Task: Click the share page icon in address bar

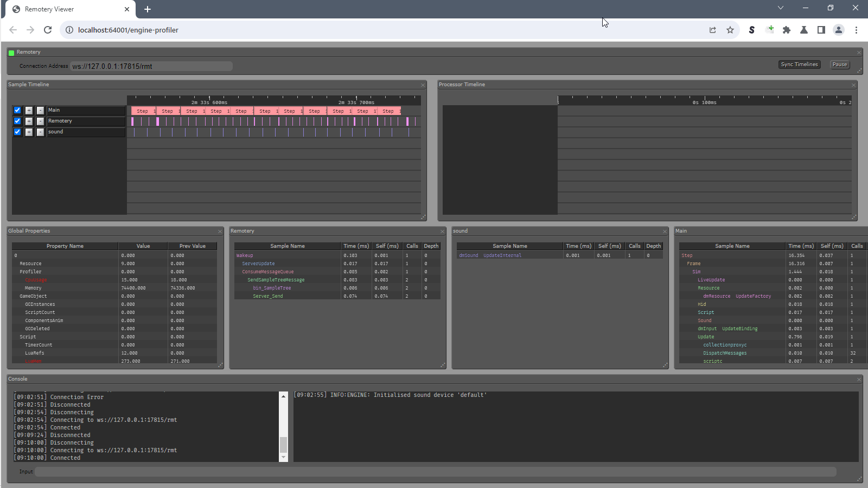Action: coord(713,30)
